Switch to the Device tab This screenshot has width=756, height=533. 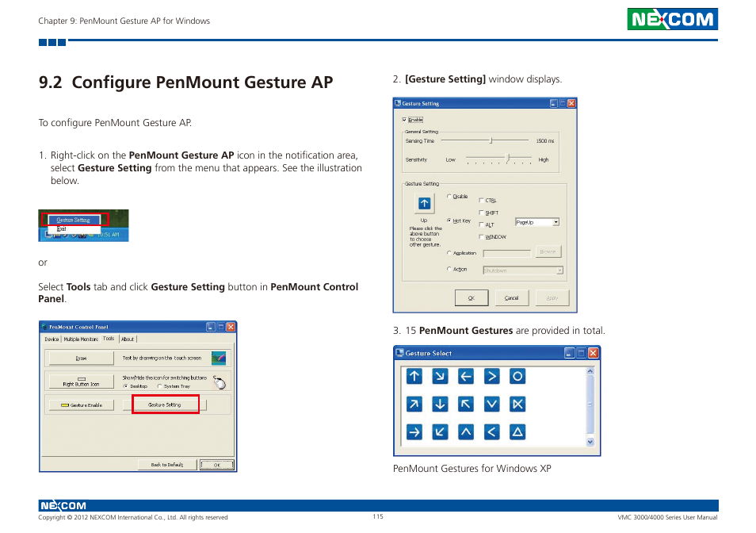(52, 339)
